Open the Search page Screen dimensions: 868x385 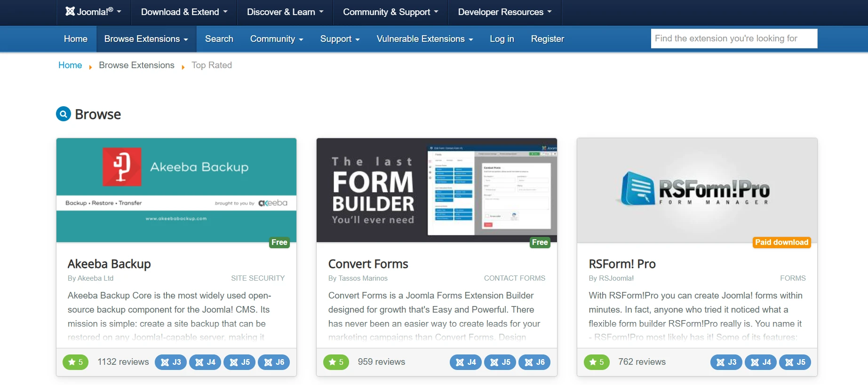coord(219,39)
